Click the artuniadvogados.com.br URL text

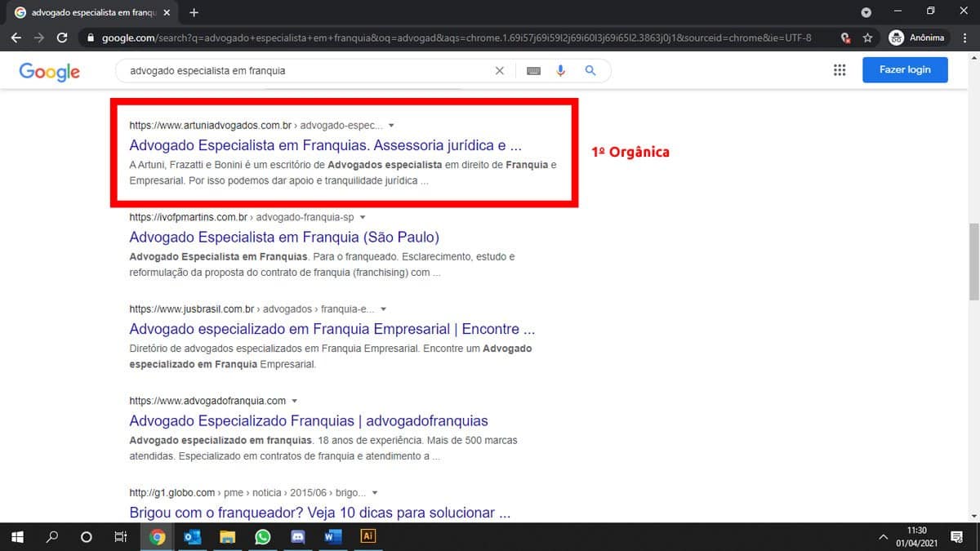(256, 126)
